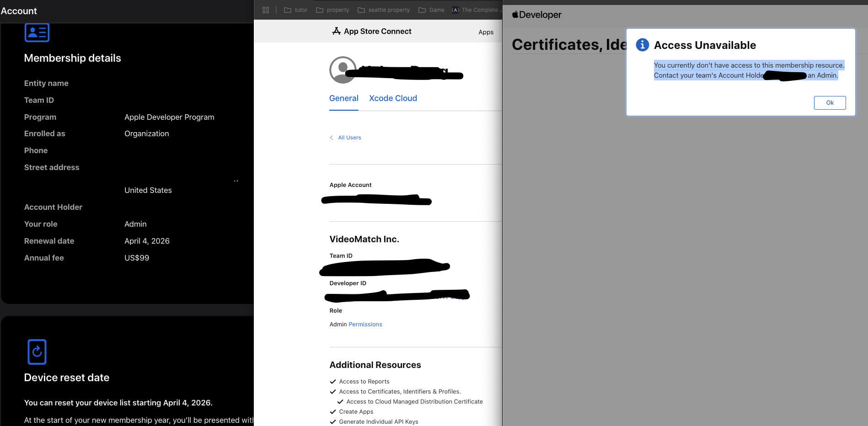
Task: Click the Certificates page heading
Action: [569, 44]
